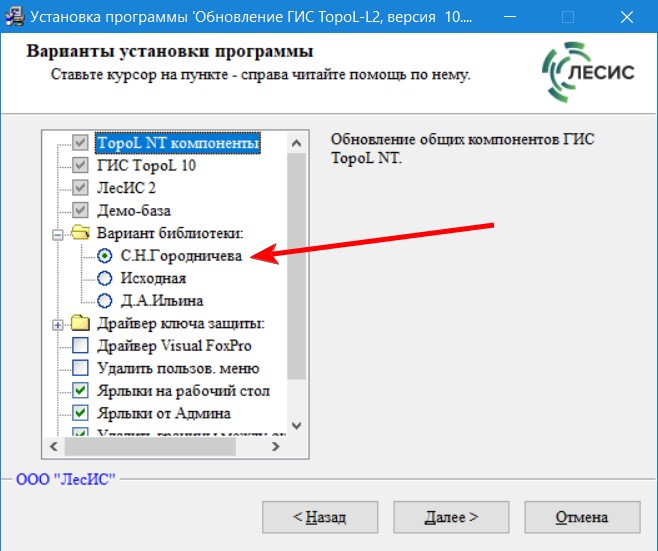Select the С.Н.Городничева radio button

coord(104,255)
